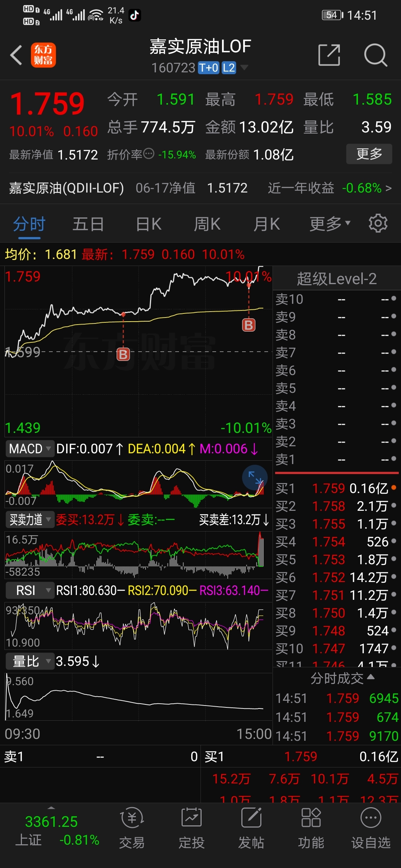
Task: Open 近一年收益 fund detail chevron
Action: (x=388, y=188)
